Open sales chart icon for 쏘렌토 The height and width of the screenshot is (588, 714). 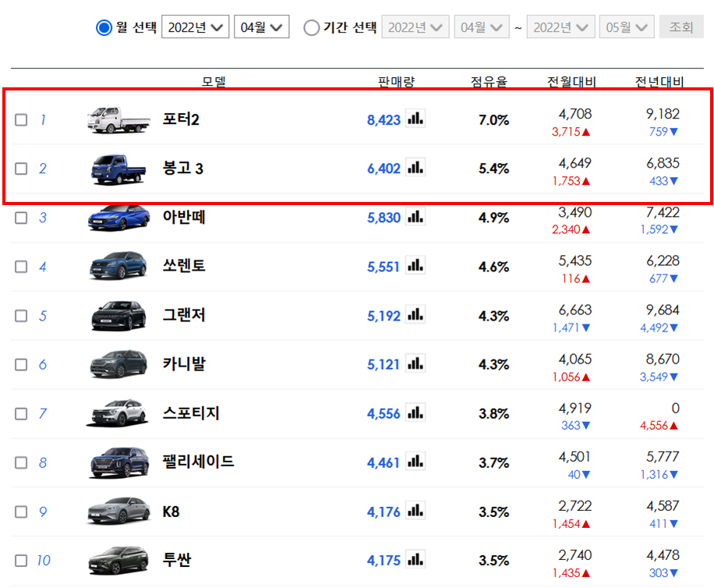click(x=415, y=265)
